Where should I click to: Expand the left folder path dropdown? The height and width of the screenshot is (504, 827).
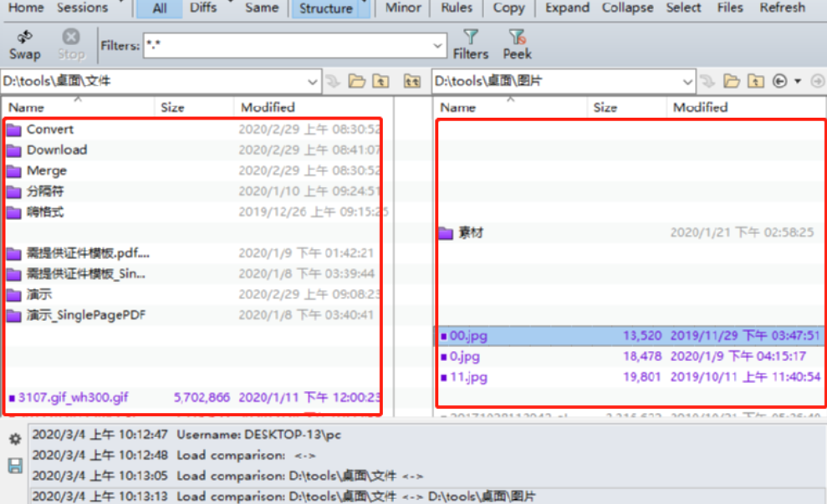312,82
